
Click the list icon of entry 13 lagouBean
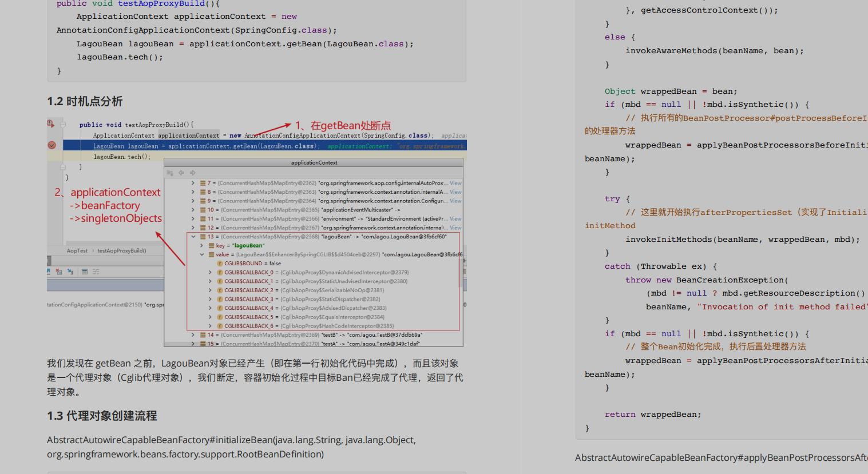click(203, 236)
